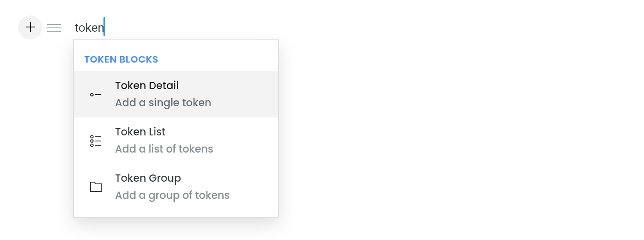The image size is (644, 240).
Task: Choose the Token List menu entry
Action: [x=176, y=141]
